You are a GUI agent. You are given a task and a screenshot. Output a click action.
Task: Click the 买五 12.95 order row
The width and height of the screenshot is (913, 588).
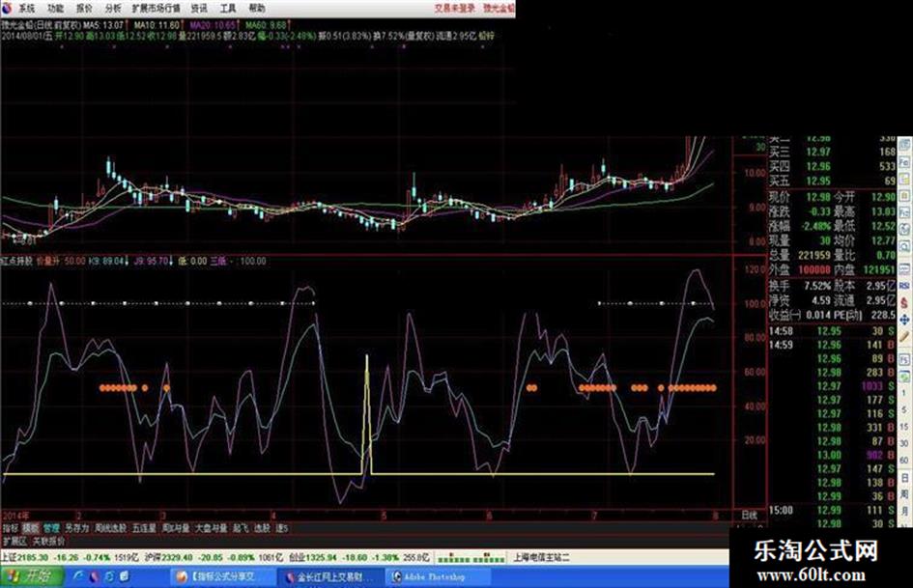[832, 182]
